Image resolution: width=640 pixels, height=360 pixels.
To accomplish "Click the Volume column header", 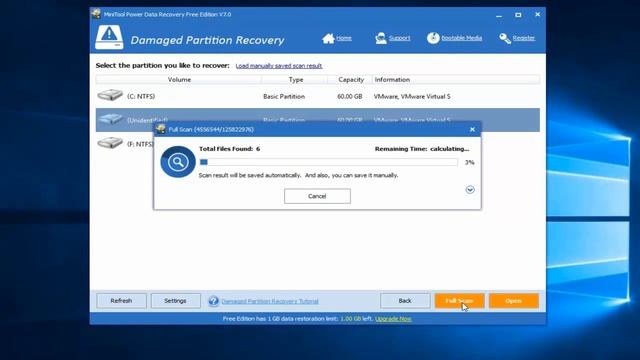I will (x=179, y=80).
